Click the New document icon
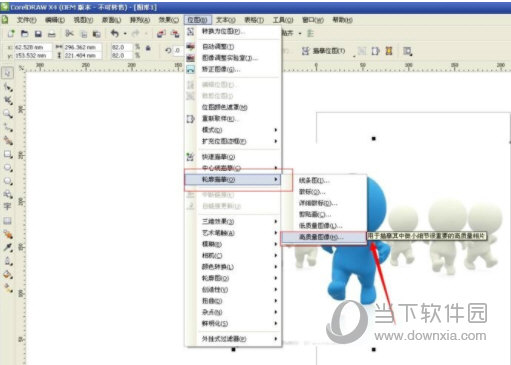511x365 pixels. (x=11, y=34)
